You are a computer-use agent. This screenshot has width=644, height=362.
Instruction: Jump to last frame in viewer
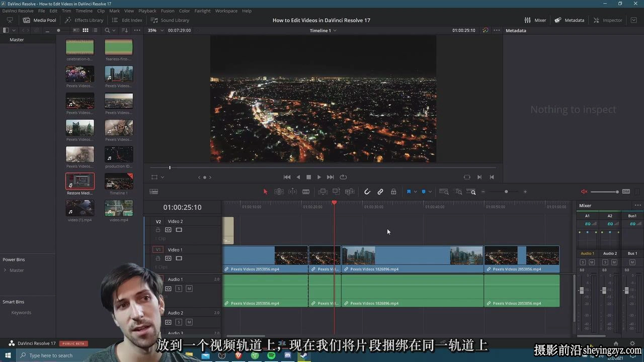point(330,177)
